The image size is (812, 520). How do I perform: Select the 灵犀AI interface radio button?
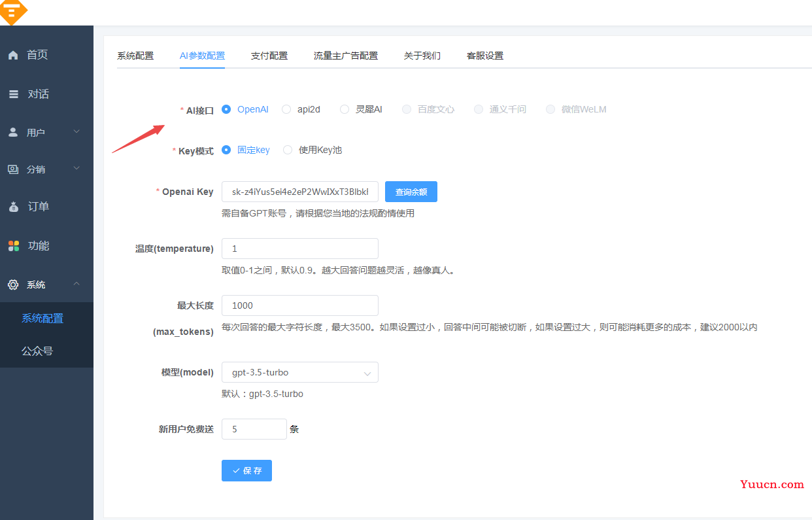345,109
